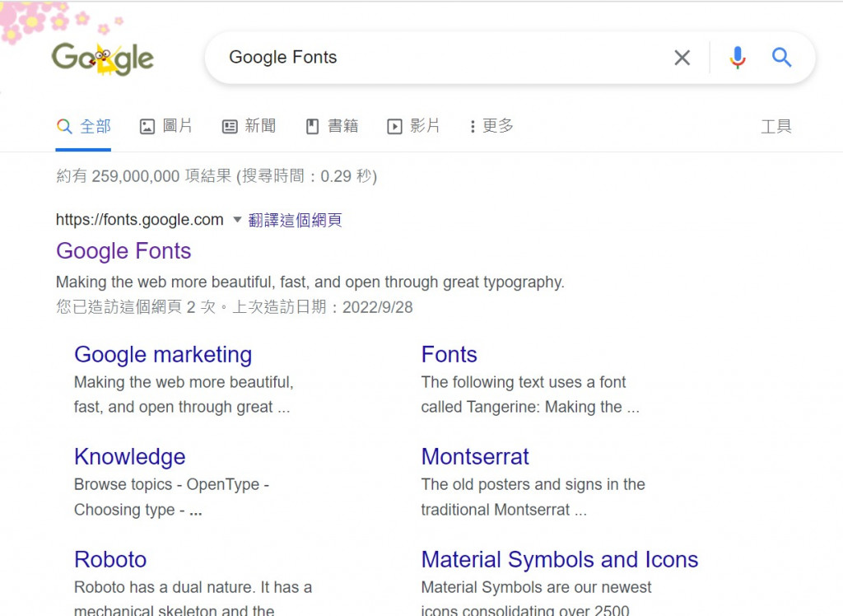Click 'Browse topics - OpenType' snippet
The width and height of the screenshot is (843, 616).
pyautogui.click(x=171, y=484)
